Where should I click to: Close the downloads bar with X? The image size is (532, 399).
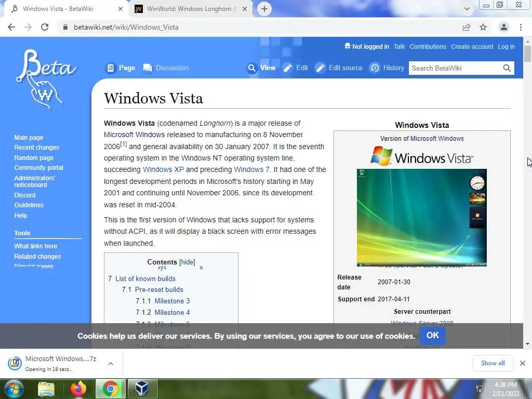pos(523,363)
